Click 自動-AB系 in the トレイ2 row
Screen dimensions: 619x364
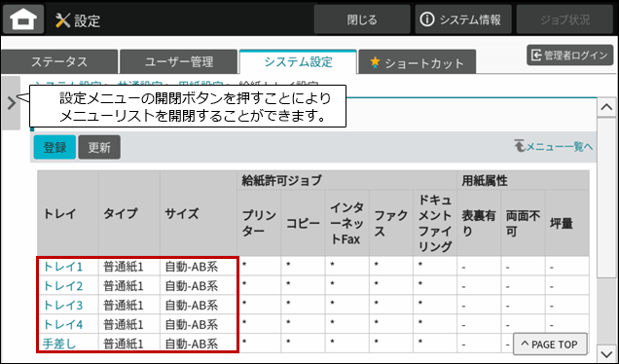coord(192,286)
